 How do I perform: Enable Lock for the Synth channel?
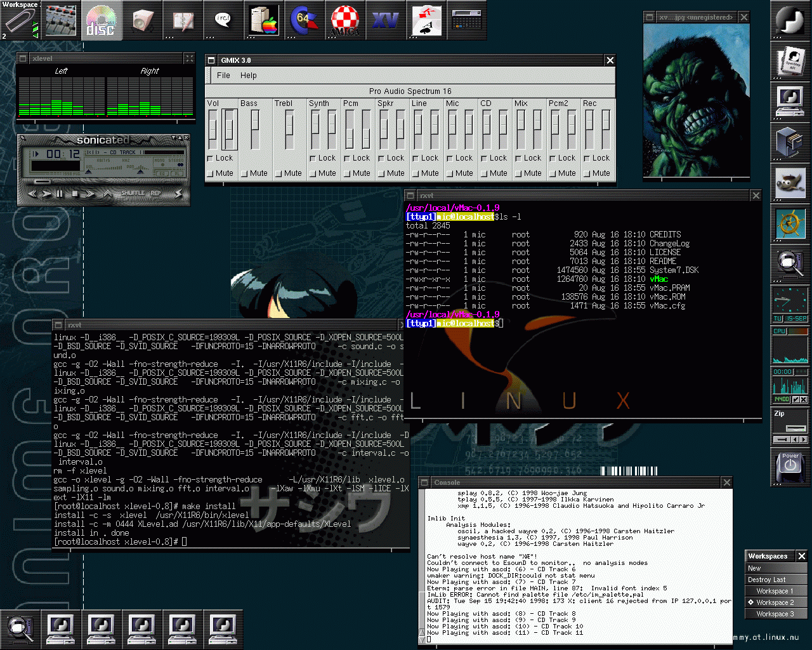pyautogui.click(x=313, y=158)
